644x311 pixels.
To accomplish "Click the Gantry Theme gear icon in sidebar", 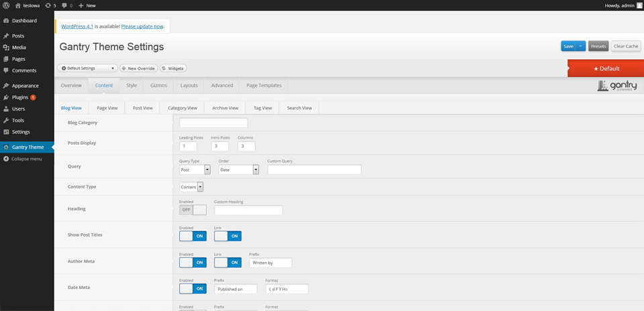I will pyautogui.click(x=6, y=147).
